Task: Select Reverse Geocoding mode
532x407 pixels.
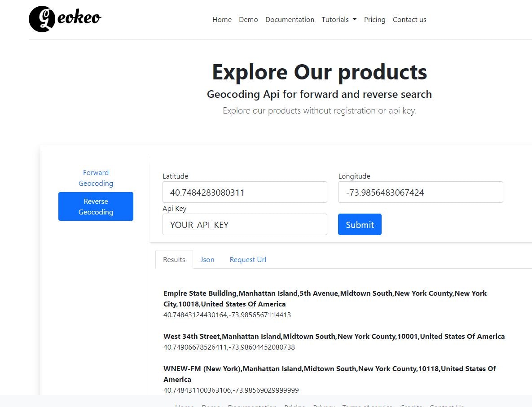Action: click(x=96, y=206)
